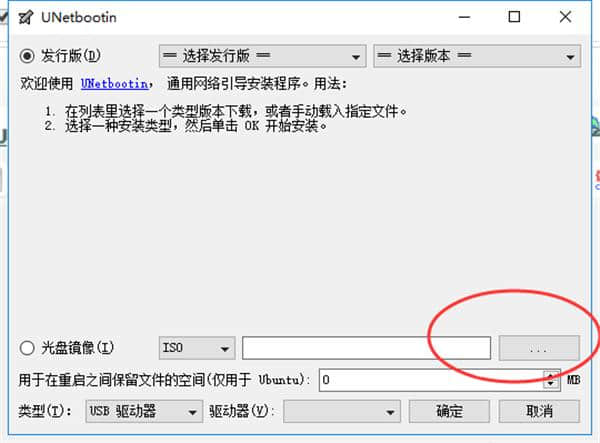Viewport: 600px width, 443px height.
Task: Open the 选择发行版 dropdown
Action: coord(262,56)
